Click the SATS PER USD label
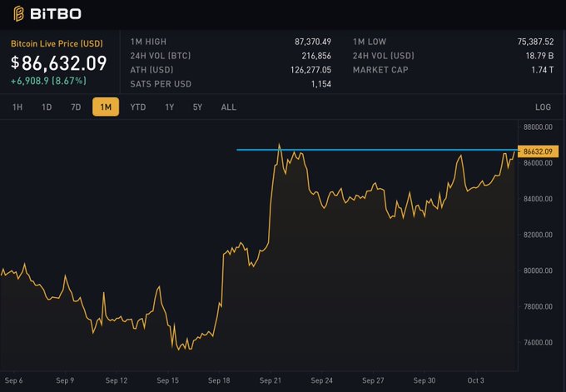Screen dimensions: 566x392 click(161, 84)
